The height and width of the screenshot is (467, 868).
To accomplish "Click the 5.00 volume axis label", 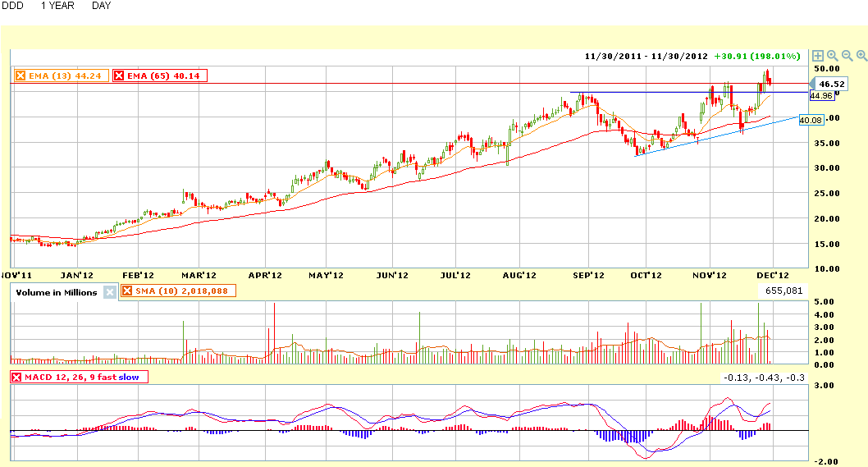I will pyautogui.click(x=825, y=302).
